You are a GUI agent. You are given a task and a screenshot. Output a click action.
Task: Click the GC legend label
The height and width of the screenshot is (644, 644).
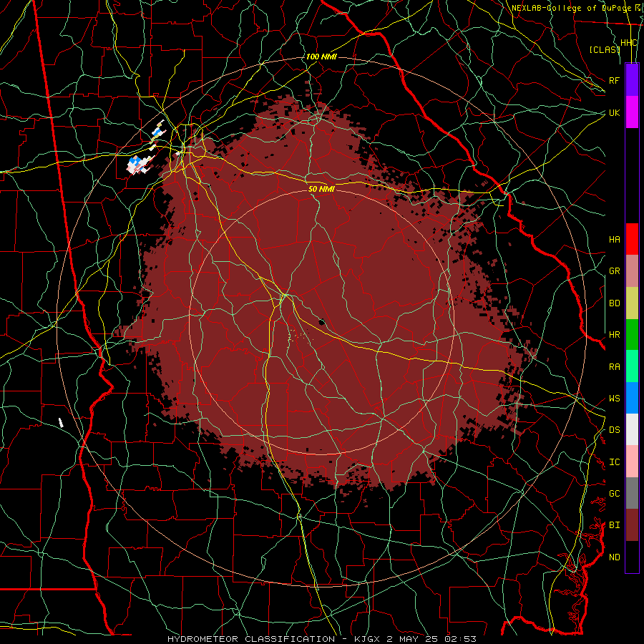[x=614, y=494]
